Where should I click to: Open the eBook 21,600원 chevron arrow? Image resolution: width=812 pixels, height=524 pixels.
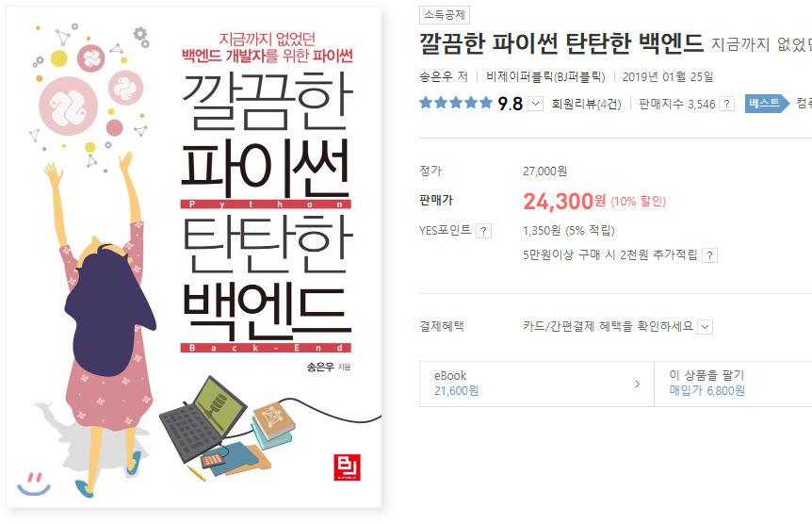tap(638, 385)
